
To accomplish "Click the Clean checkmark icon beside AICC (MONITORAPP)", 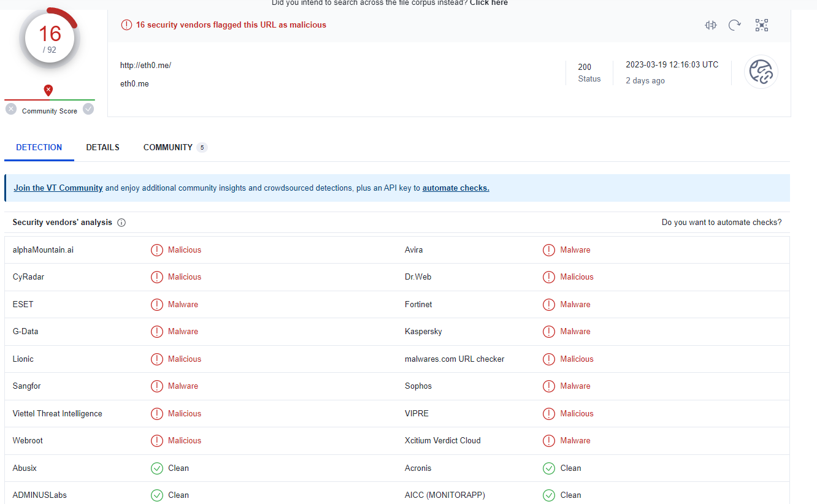I will (548, 495).
